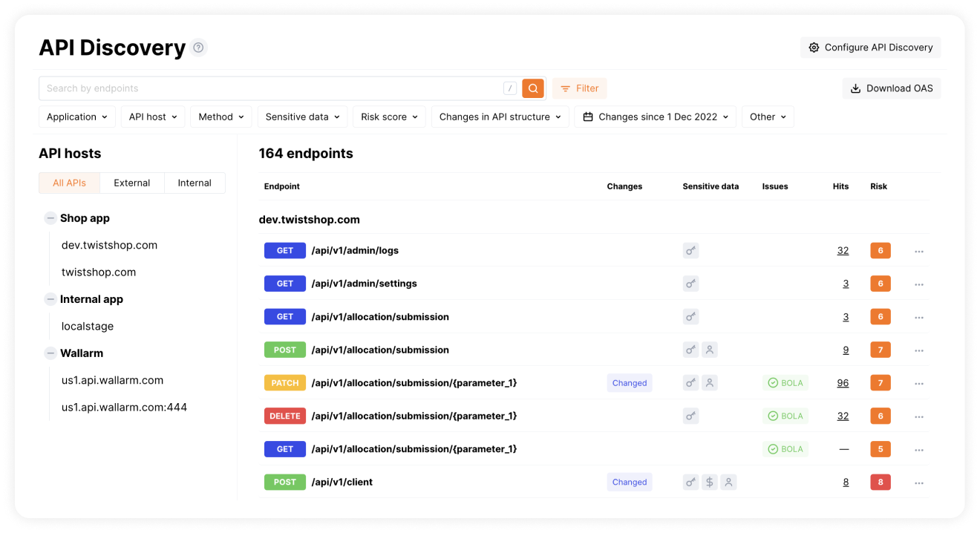Click risk score 8 badge for /api/v1/client
This screenshot has width=980, height=533.
point(881,483)
